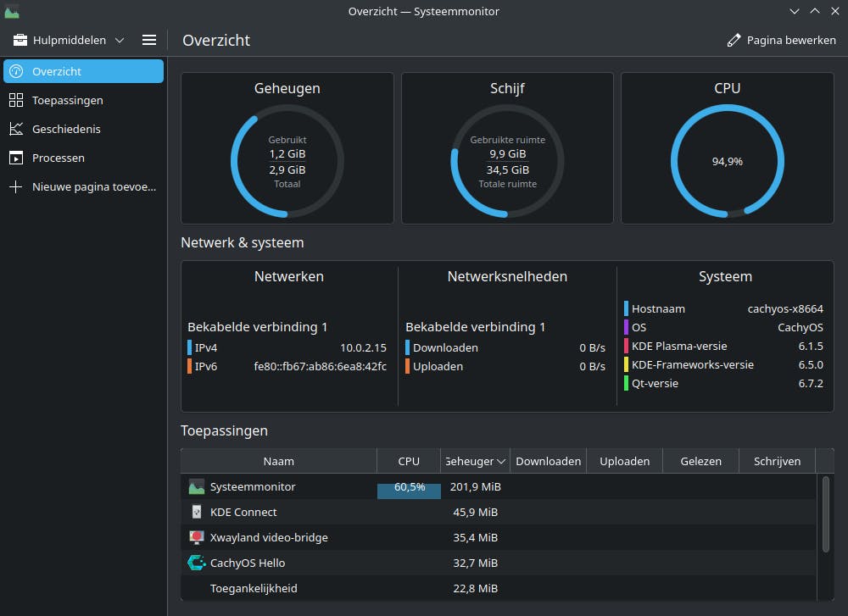Viewport: 848px width, 616px height.
Task: Click the Geschiedenis chart icon in sidebar
Action: pyautogui.click(x=15, y=129)
